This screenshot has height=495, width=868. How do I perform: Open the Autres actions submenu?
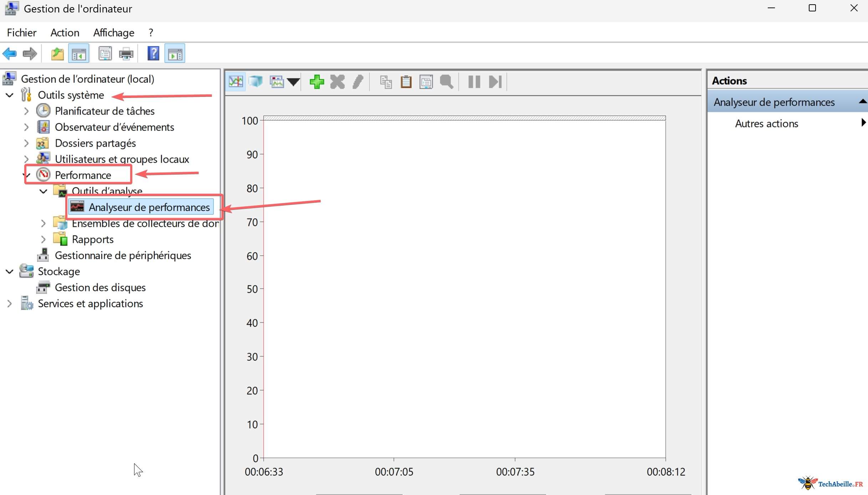[x=766, y=124]
